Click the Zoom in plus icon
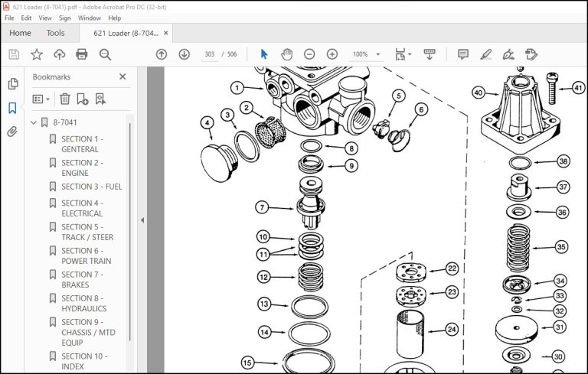 pyautogui.click(x=332, y=54)
